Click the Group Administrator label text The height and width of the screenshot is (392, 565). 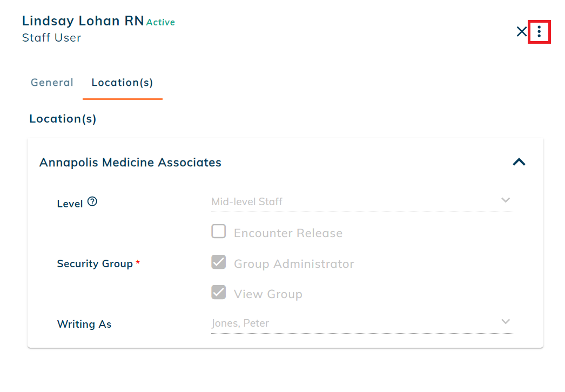tap(294, 263)
